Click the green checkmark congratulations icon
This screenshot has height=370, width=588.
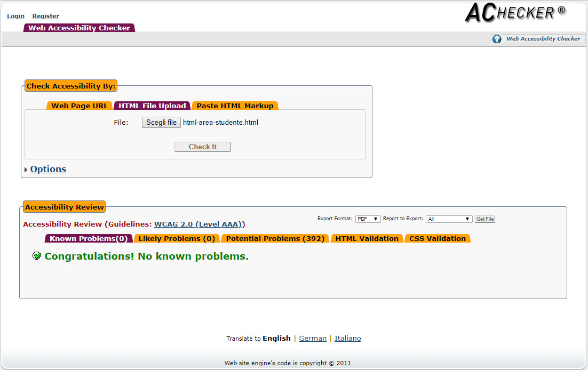(x=37, y=256)
